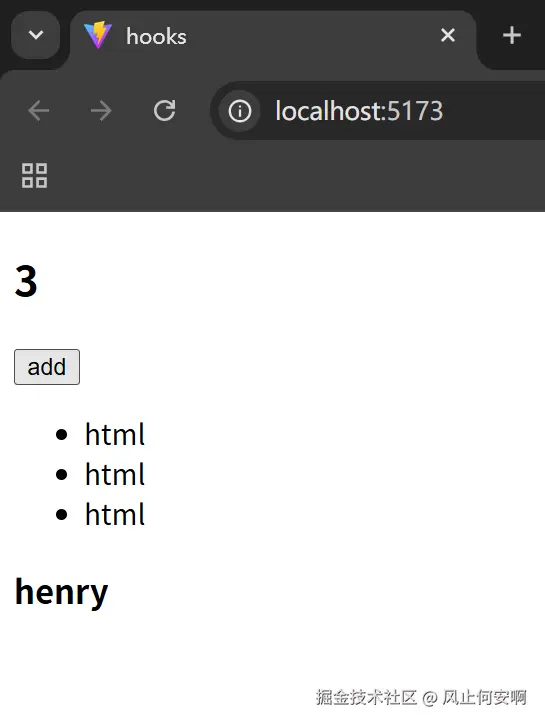Click the henry heading
The width and height of the screenshot is (545, 725).
pos(61,592)
